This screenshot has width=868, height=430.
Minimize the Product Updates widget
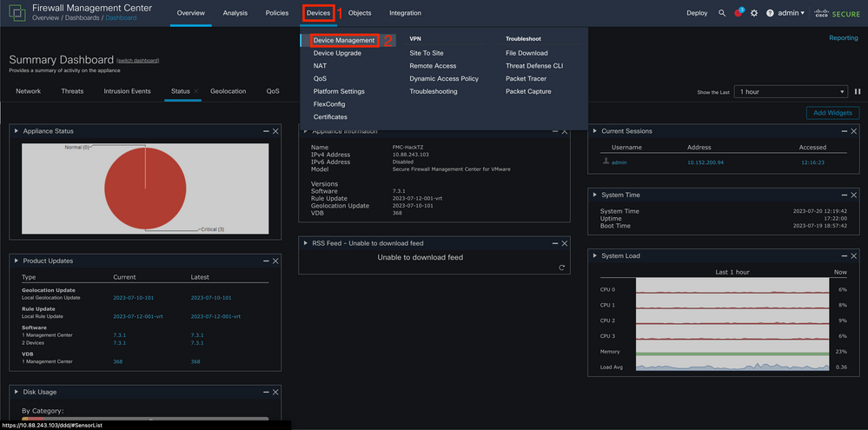pos(266,261)
